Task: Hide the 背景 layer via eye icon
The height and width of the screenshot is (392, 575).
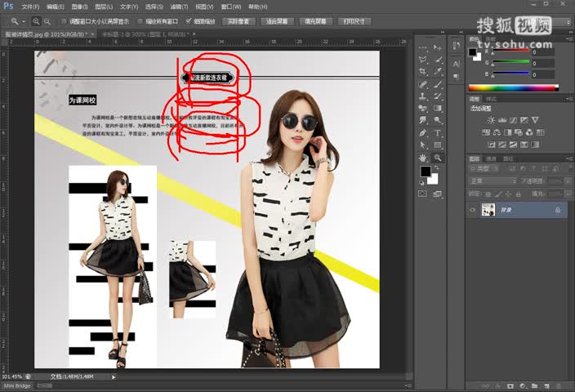Action: click(x=472, y=210)
